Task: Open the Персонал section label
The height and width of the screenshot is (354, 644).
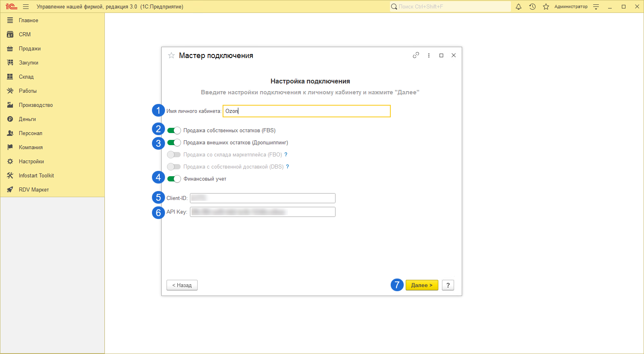Action: (x=31, y=133)
